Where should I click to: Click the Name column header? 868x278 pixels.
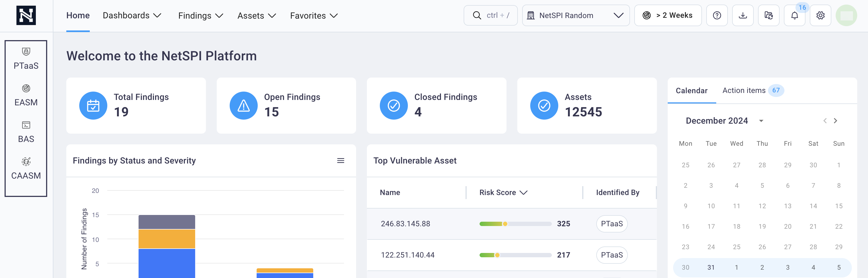pos(390,193)
